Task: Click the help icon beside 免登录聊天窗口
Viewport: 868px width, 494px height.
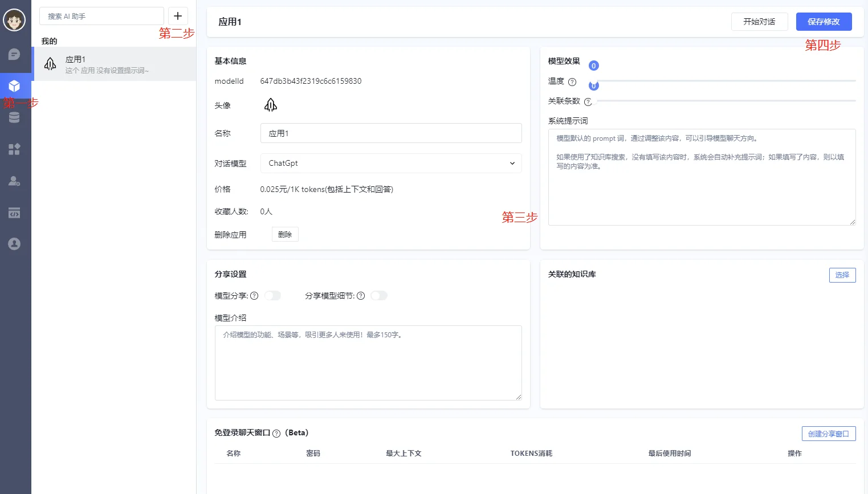Action: click(276, 434)
